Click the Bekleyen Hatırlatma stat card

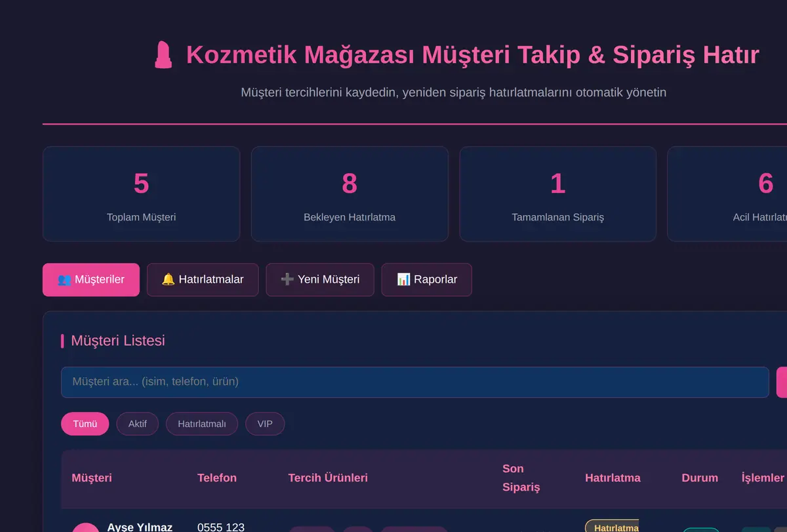point(350,194)
